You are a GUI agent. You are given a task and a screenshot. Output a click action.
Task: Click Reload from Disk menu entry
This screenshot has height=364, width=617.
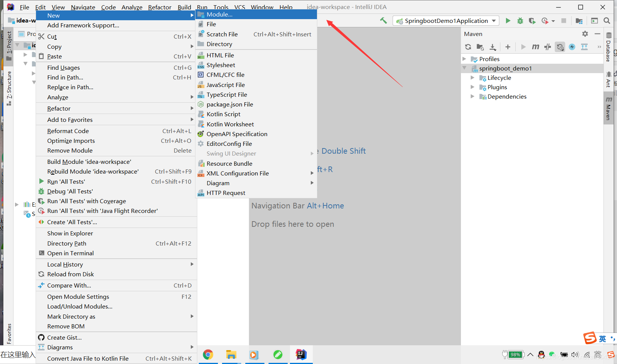click(116, 274)
